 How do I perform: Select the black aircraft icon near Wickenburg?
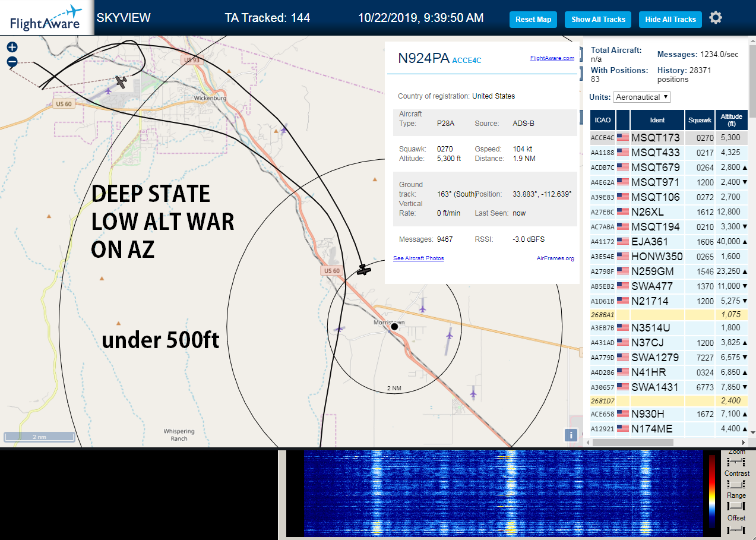click(x=122, y=82)
